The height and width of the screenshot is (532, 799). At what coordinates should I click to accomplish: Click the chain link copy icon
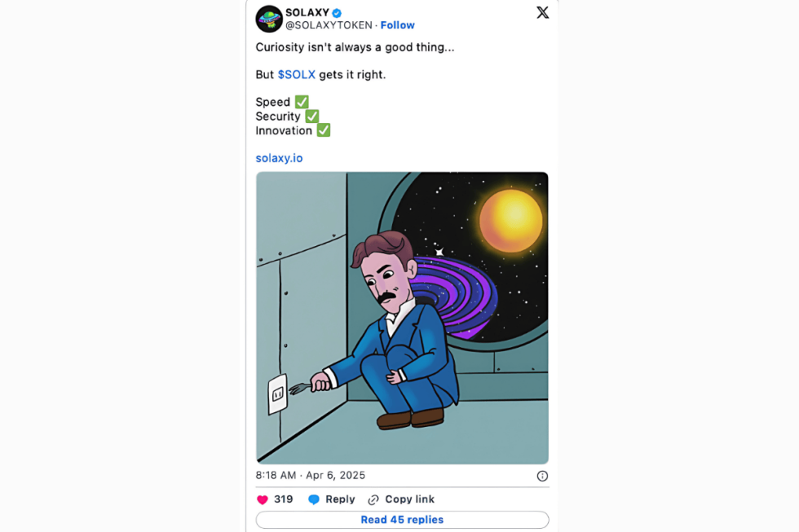[x=373, y=499]
